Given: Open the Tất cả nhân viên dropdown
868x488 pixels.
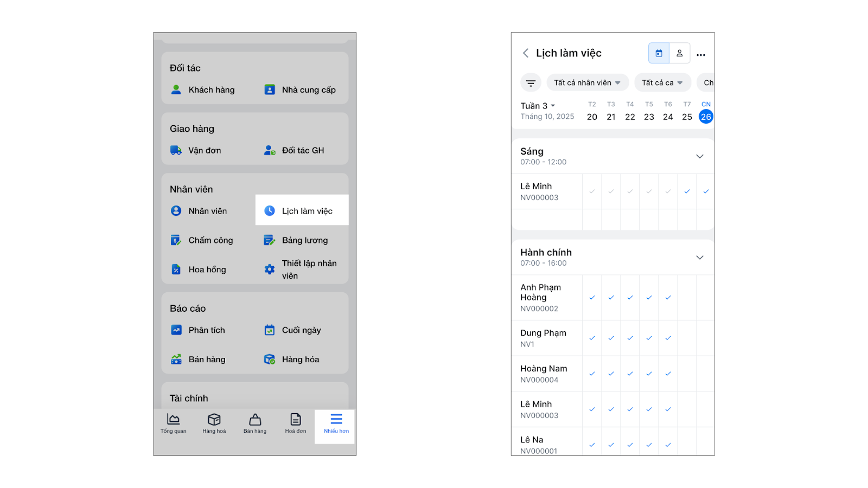Looking at the screenshot, I should click(588, 83).
